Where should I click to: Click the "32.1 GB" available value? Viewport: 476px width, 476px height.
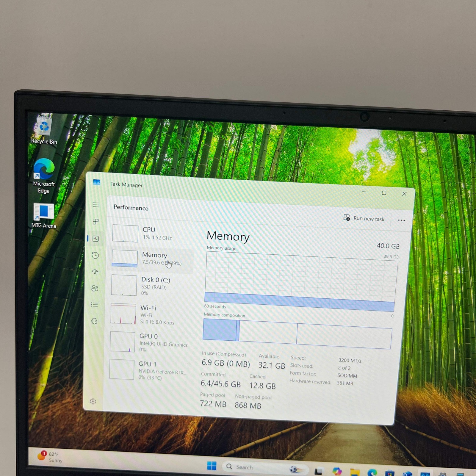coord(272,365)
